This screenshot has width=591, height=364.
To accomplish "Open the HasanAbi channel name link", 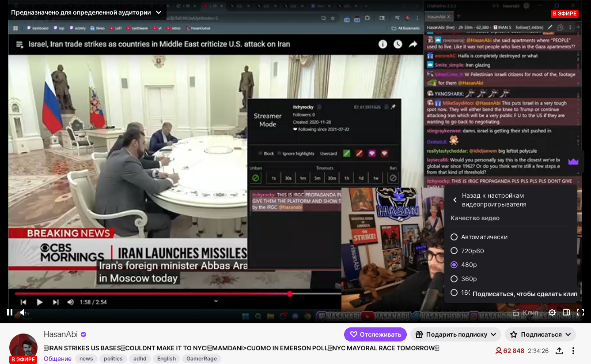I will tap(61, 334).
